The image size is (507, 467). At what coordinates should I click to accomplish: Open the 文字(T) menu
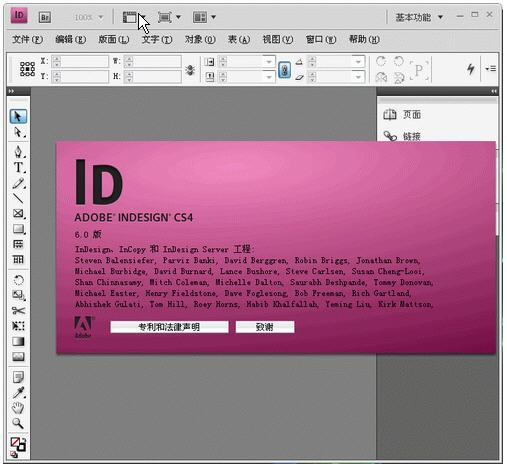point(157,39)
